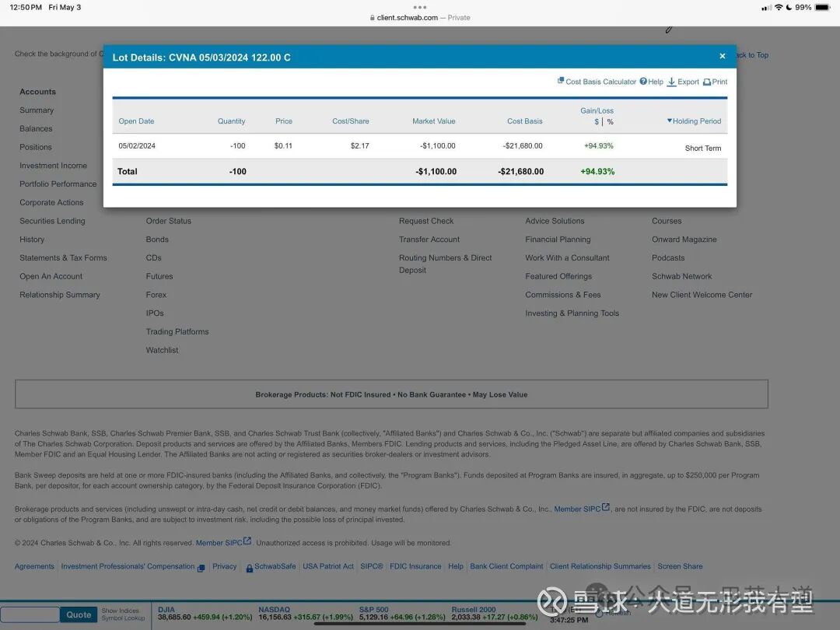Open Relationship Summary link

pyautogui.click(x=59, y=296)
